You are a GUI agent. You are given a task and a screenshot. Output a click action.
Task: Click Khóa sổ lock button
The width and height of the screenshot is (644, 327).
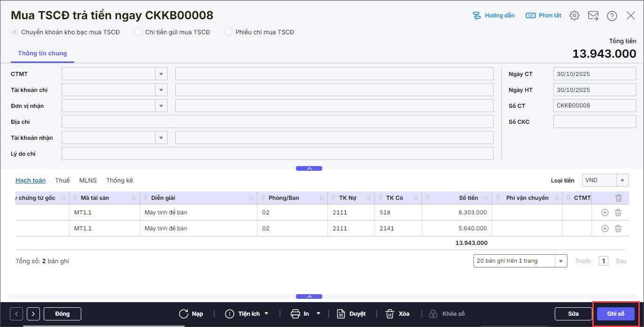click(447, 313)
